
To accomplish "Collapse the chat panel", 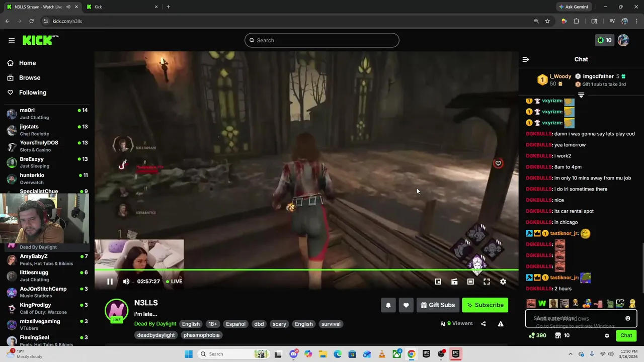I will (526, 59).
